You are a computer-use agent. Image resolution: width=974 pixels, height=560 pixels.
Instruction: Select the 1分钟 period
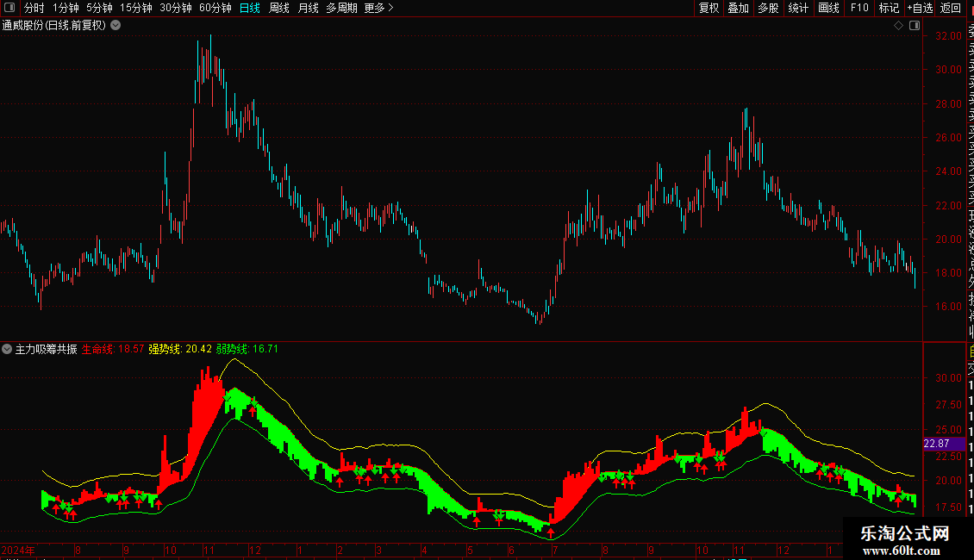[x=66, y=8]
